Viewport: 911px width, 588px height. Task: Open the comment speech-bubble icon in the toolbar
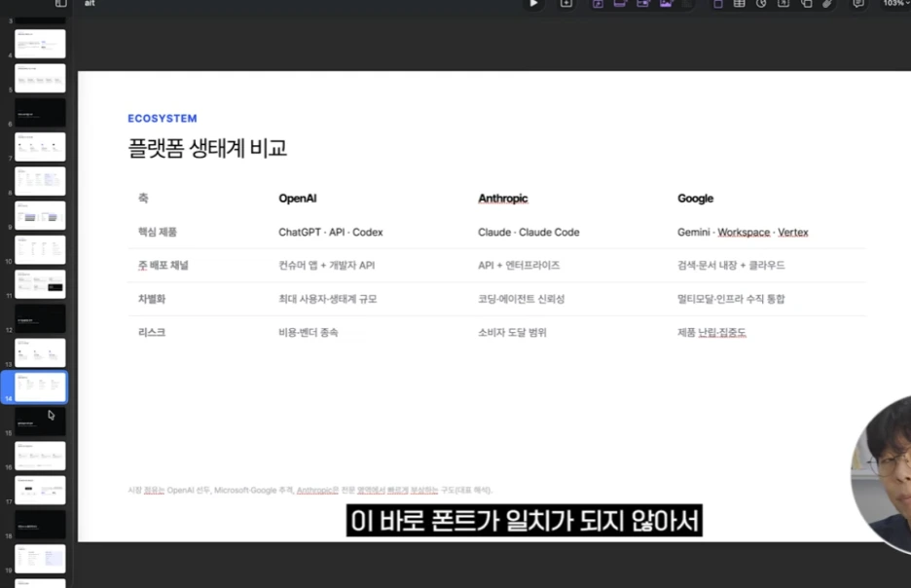pos(858,4)
